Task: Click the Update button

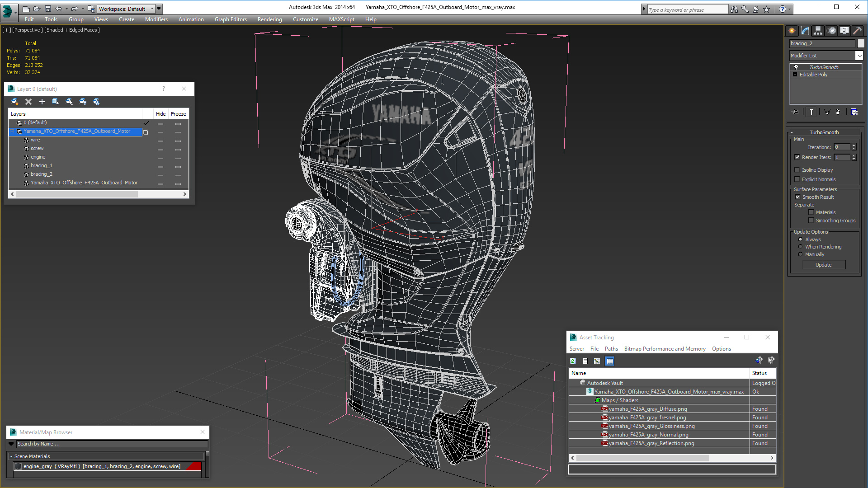Action: 824,265
